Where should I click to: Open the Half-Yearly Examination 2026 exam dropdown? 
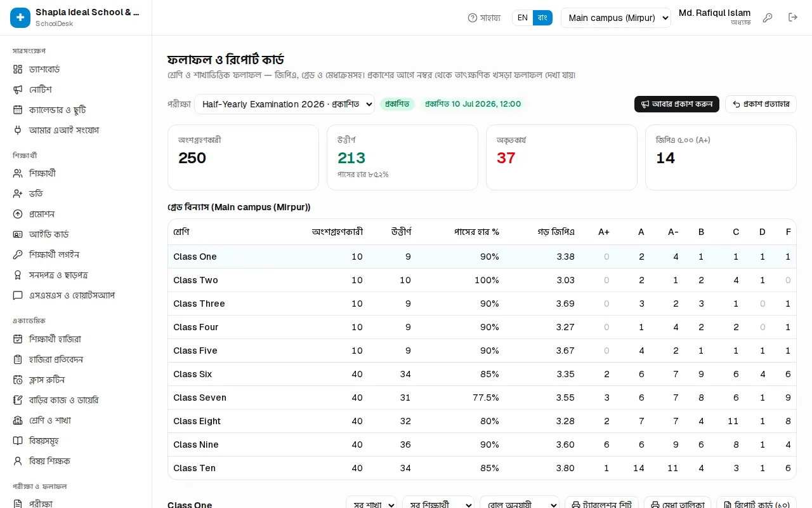tap(285, 104)
